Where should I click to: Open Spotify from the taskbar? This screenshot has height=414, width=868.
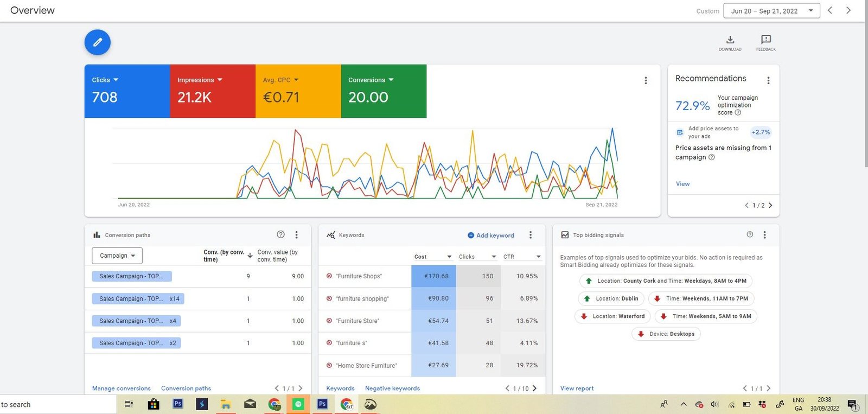pos(298,404)
